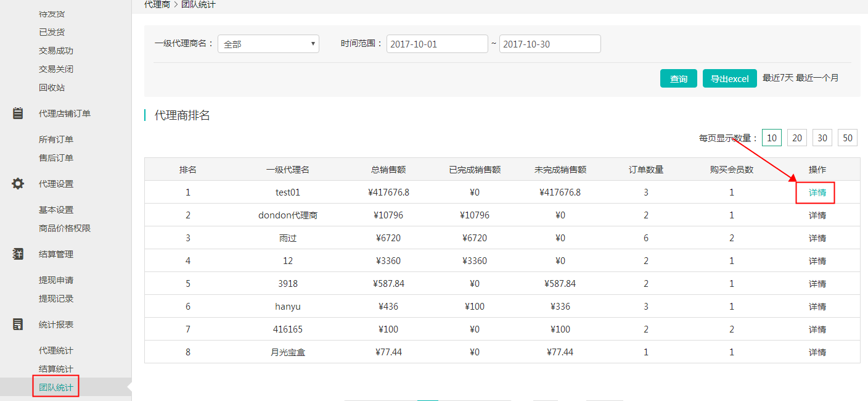Go to 提现申请 menu item
This screenshot has width=868, height=401.
pos(56,280)
